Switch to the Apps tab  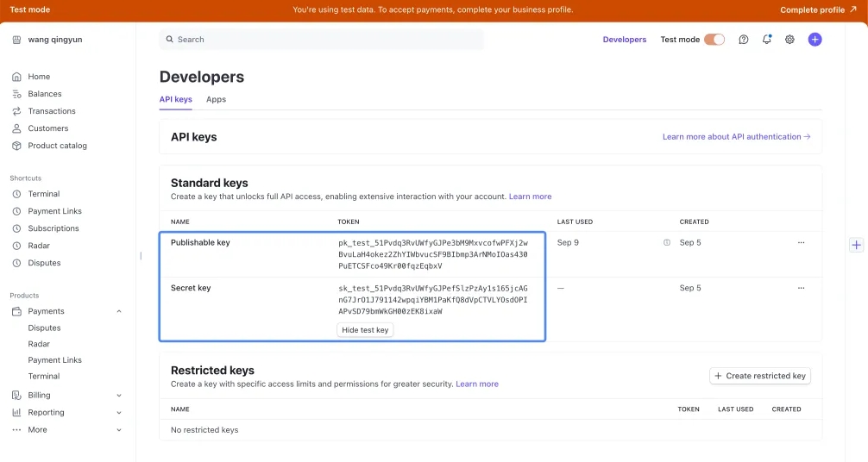pos(216,100)
